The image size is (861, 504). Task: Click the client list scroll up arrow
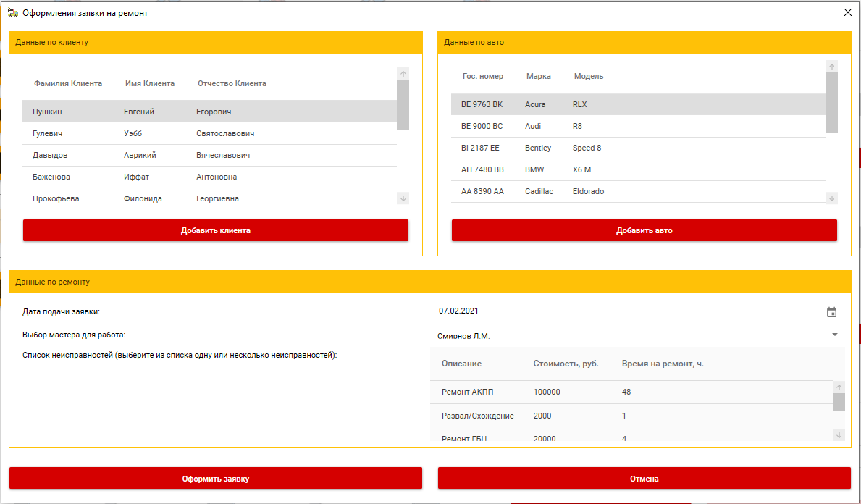403,74
